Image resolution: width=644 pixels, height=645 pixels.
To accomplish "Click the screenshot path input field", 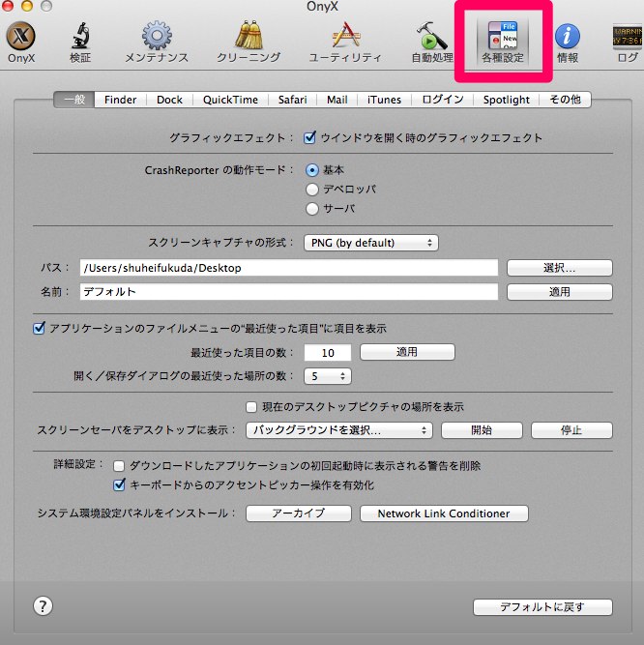I will [x=289, y=268].
